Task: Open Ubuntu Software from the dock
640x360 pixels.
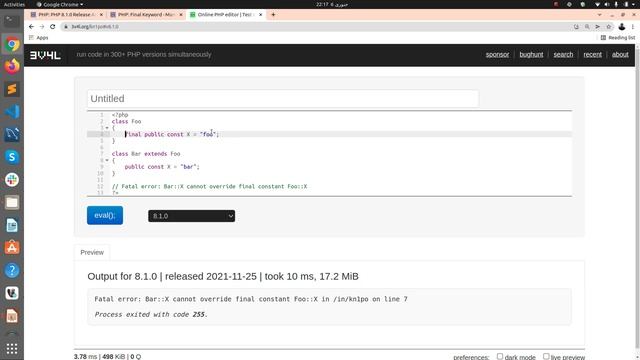Action: 12,248
